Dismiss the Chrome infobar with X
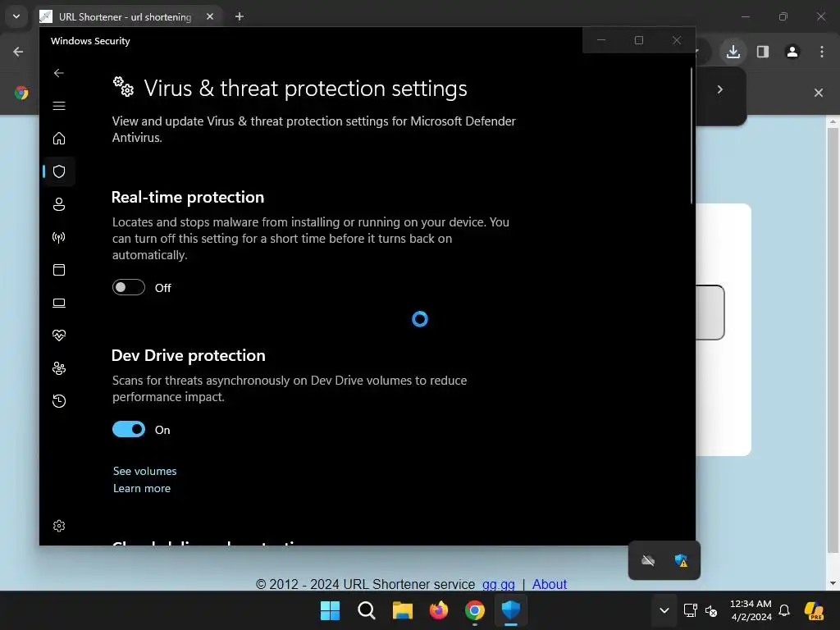The height and width of the screenshot is (630, 840). [819, 93]
